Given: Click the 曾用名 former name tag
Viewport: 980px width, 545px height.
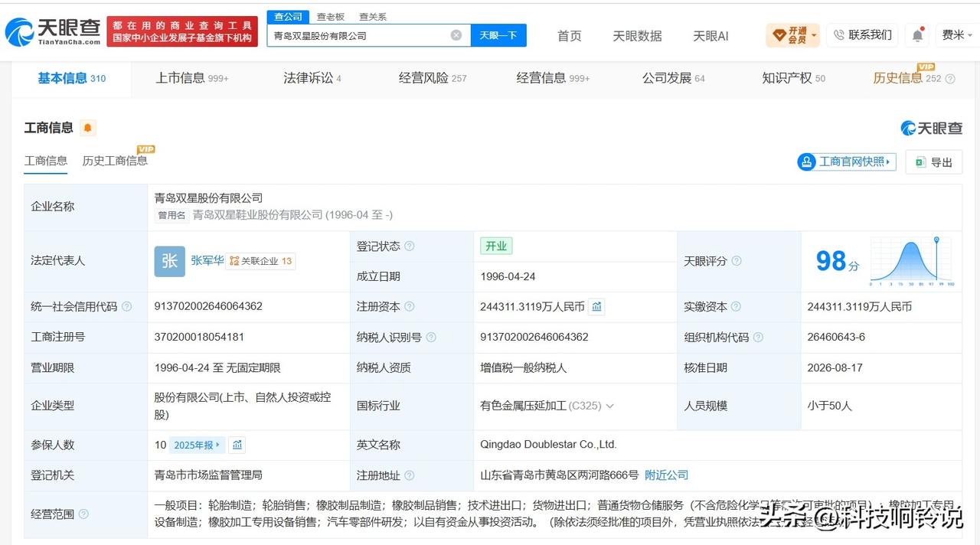Looking at the screenshot, I should 171,216.
